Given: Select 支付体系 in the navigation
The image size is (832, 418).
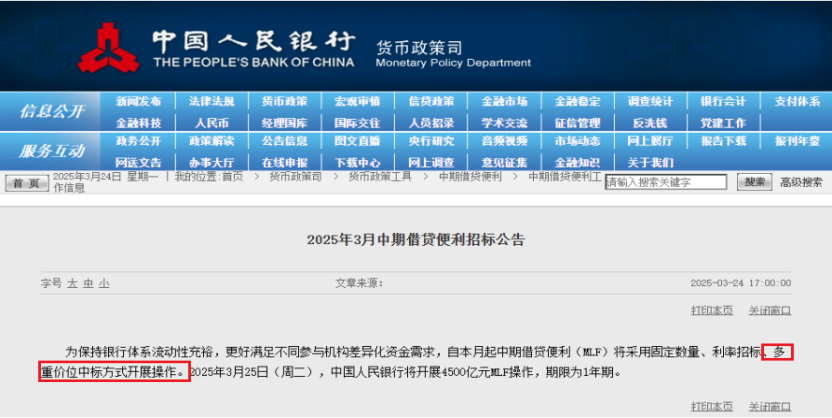Looking at the screenshot, I should 797,101.
